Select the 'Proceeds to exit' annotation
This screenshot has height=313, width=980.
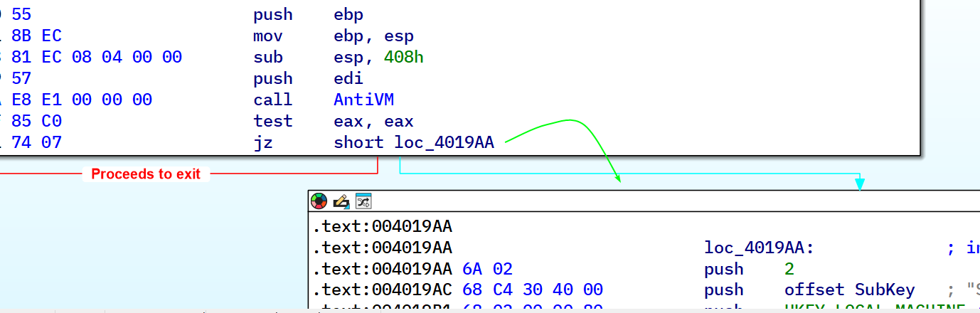(146, 174)
